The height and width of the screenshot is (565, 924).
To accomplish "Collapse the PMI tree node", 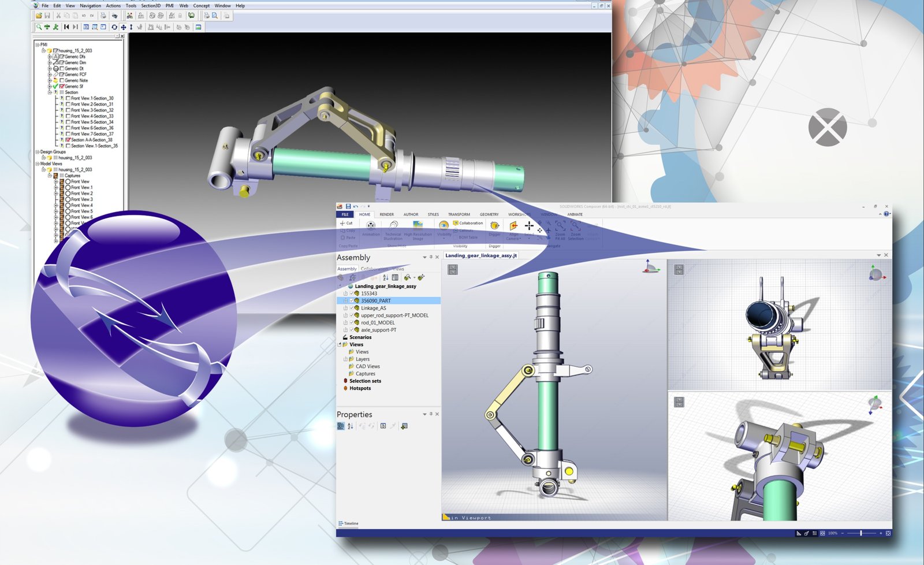I will (38, 44).
